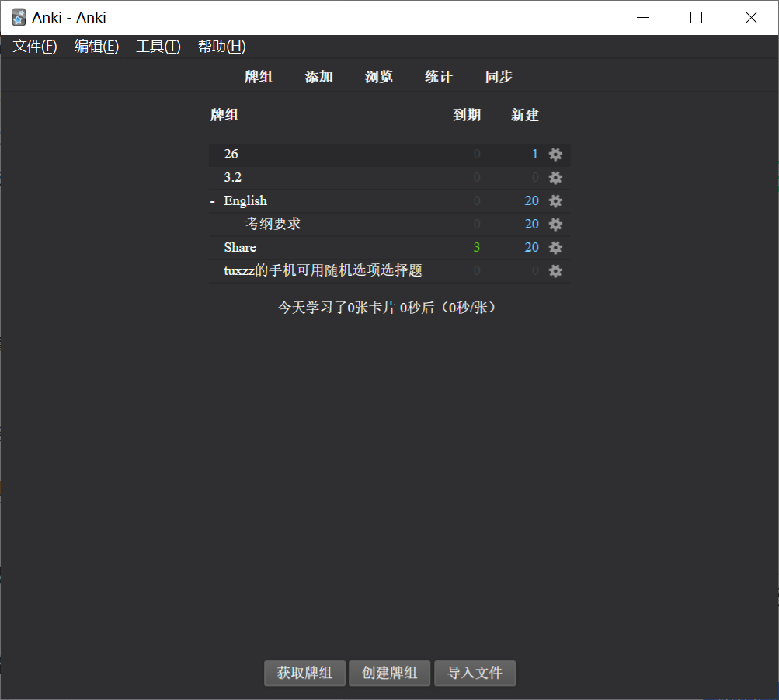
Task: Click new count 20 in English row
Action: pos(531,200)
